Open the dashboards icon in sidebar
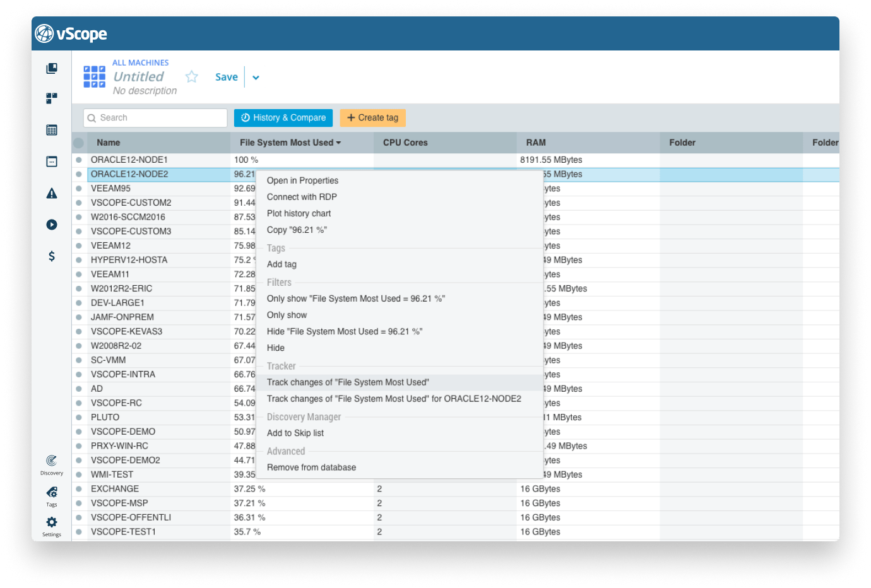The image size is (871, 588). point(52,98)
